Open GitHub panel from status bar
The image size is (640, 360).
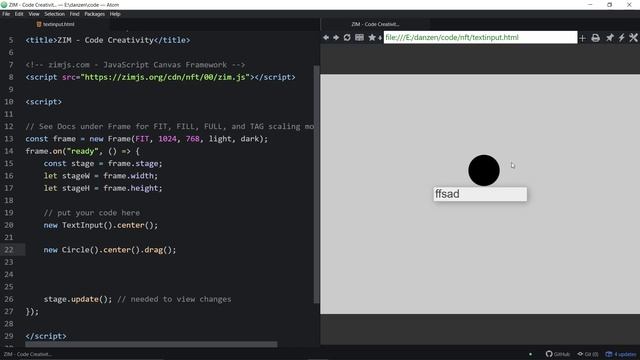558,354
